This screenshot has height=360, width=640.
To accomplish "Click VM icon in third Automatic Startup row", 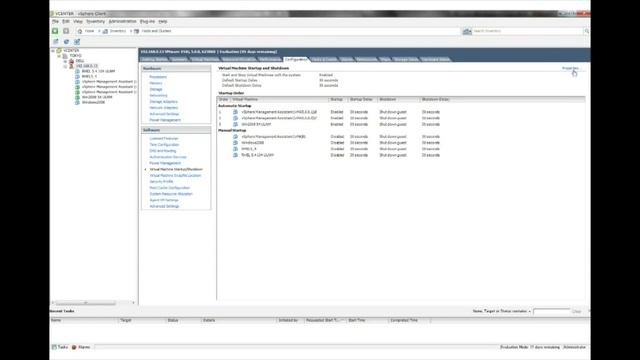I will pyautogui.click(x=235, y=124).
